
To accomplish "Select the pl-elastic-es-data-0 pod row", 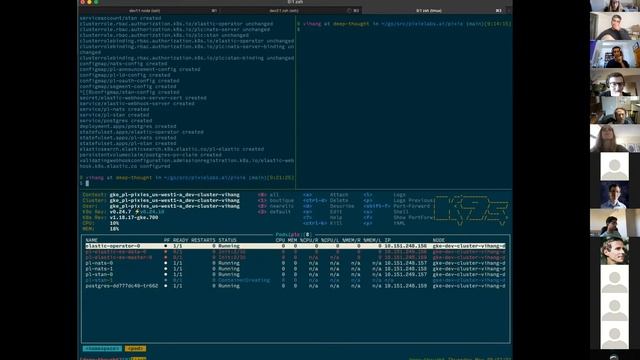I will click(x=295, y=252).
